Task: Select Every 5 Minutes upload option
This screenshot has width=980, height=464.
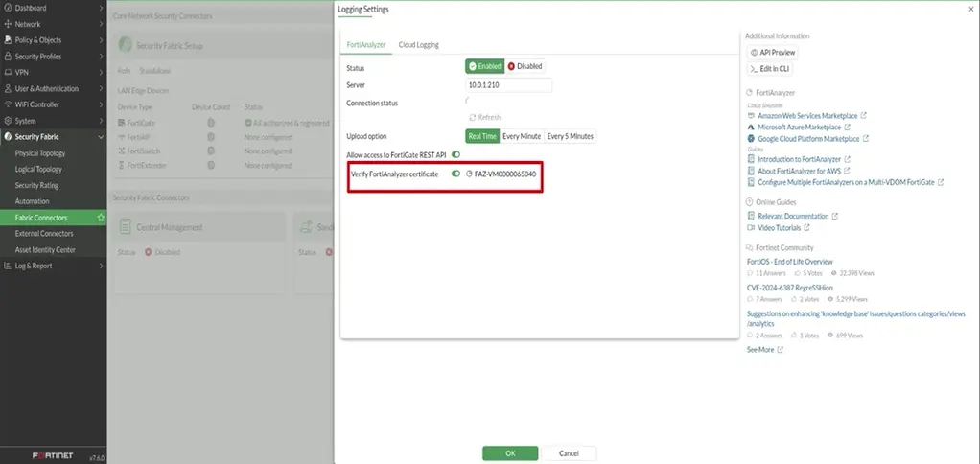Action: 570,136
